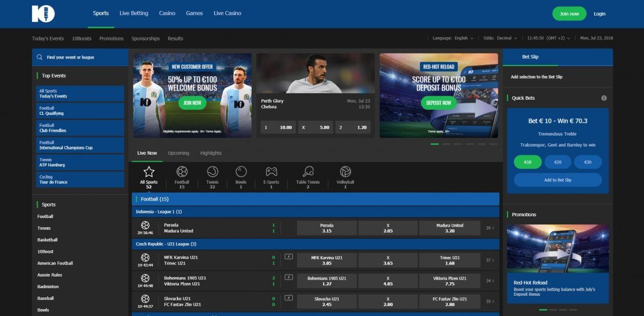644x316 pixels.
Task: Expand 34 more markets for Bohemians 1905 U21
Action: point(490,281)
